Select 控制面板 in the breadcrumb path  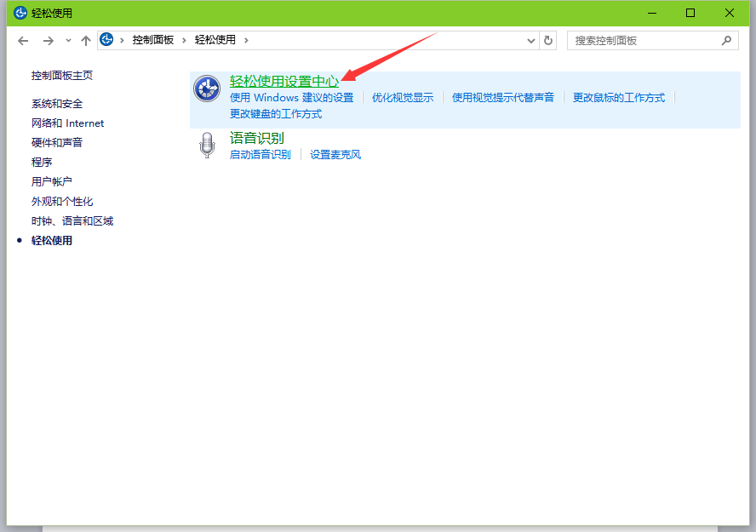point(153,40)
